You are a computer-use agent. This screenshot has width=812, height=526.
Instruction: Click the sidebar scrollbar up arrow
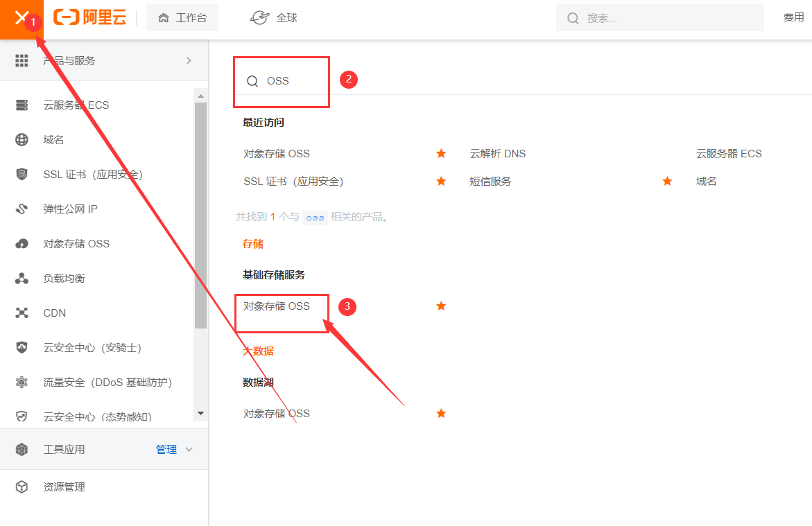pos(201,96)
